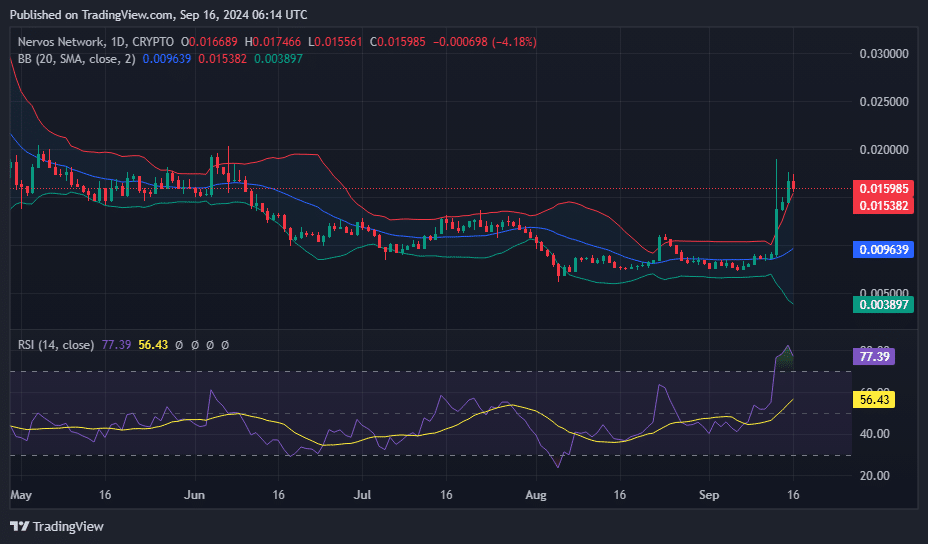Select the BB (20, SMA, close, 2) indicator label
The image size is (928, 544).
tap(76, 59)
